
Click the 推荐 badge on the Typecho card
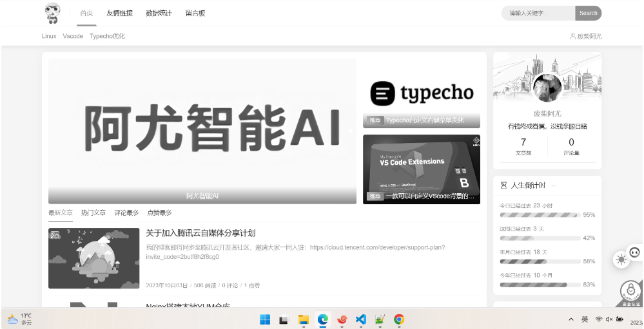(x=375, y=120)
